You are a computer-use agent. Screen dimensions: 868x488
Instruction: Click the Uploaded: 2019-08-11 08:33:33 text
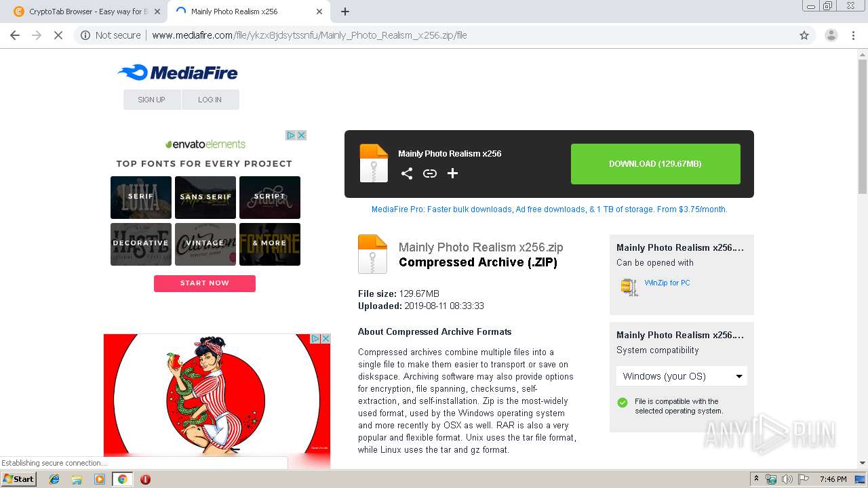click(x=421, y=306)
